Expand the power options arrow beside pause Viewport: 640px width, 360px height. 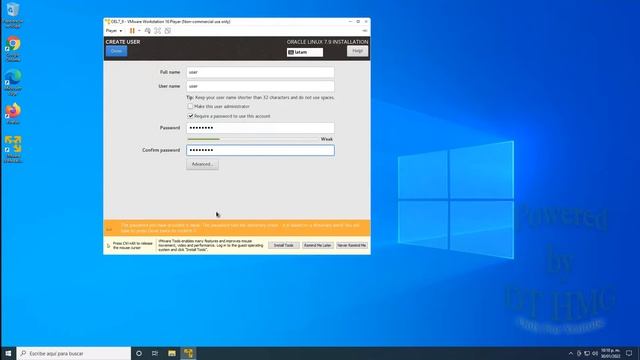139,31
